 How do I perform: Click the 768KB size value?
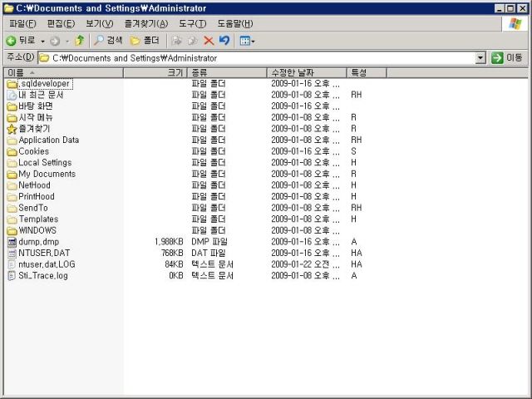[172, 253]
